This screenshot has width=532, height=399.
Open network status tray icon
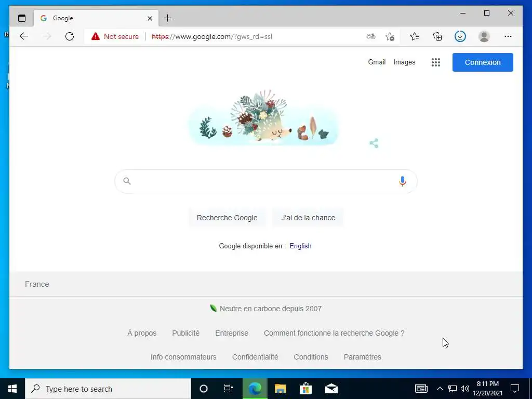click(x=453, y=389)
